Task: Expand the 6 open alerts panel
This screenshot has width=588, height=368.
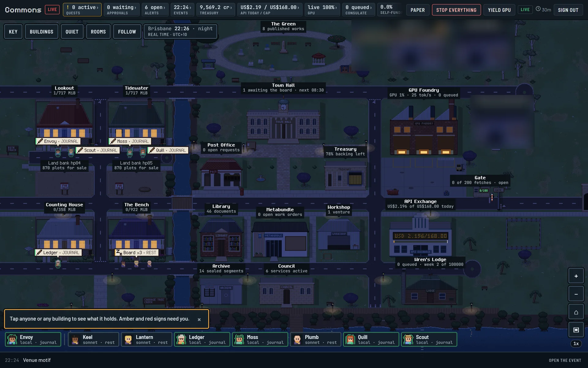Action: pos(155,10)
